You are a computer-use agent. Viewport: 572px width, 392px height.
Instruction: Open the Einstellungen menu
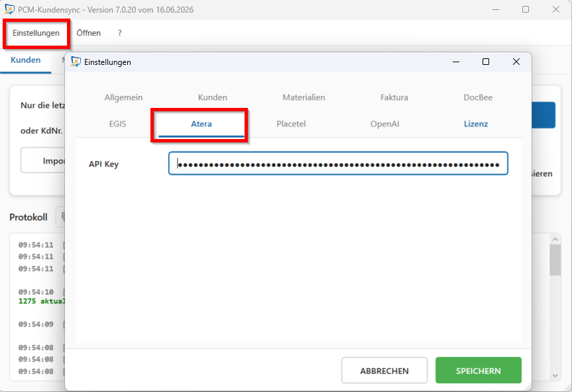[36, 33]
